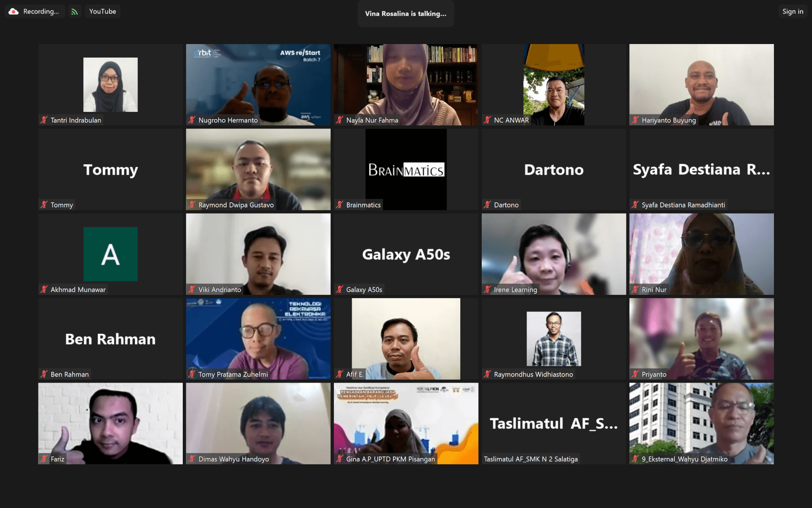Click the Brainmatics logo tile
The width and height of the screenshot is (812, 508).
point(406,169)
